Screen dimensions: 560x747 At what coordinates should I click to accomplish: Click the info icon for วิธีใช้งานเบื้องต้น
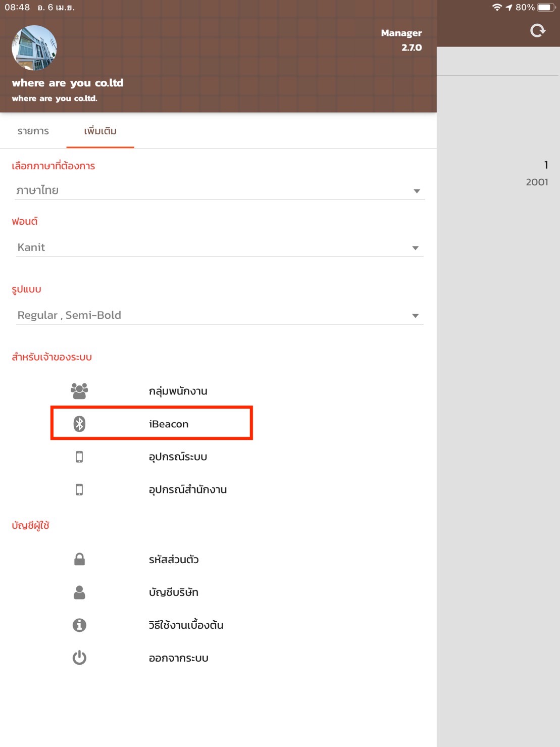point(79,625)
